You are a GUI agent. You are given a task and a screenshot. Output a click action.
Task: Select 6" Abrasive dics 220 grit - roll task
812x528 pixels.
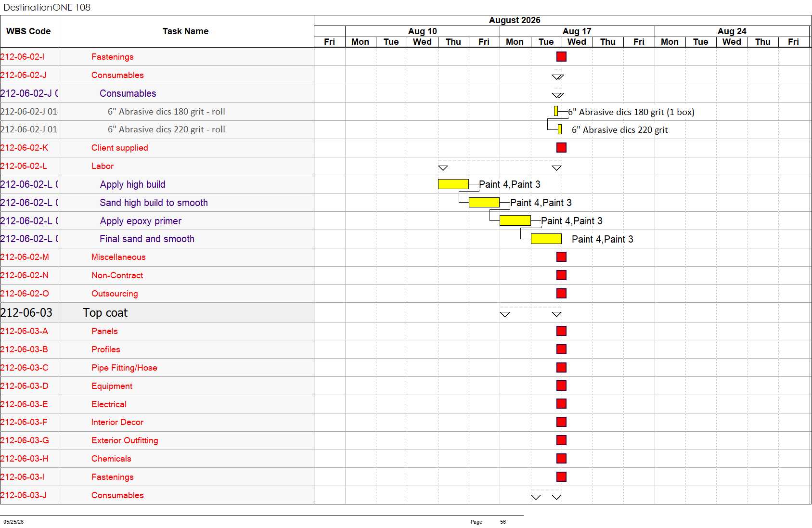coord(167,129)
